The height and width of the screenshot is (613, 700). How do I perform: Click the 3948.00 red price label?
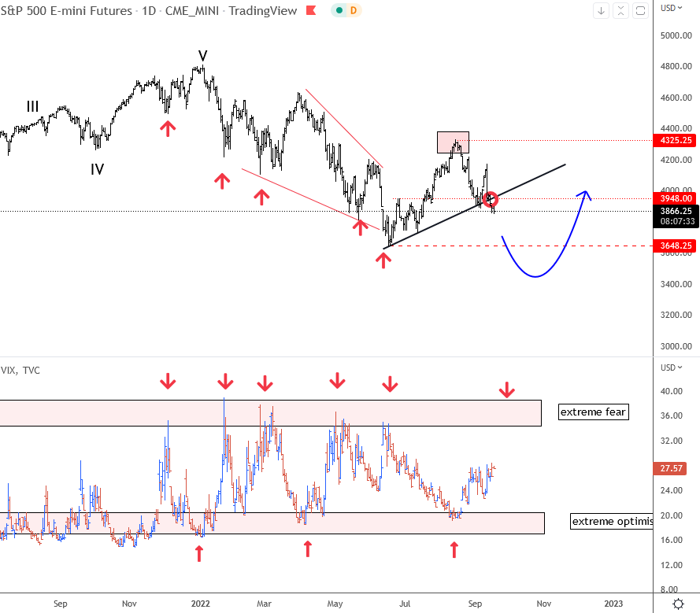[676, 198]
